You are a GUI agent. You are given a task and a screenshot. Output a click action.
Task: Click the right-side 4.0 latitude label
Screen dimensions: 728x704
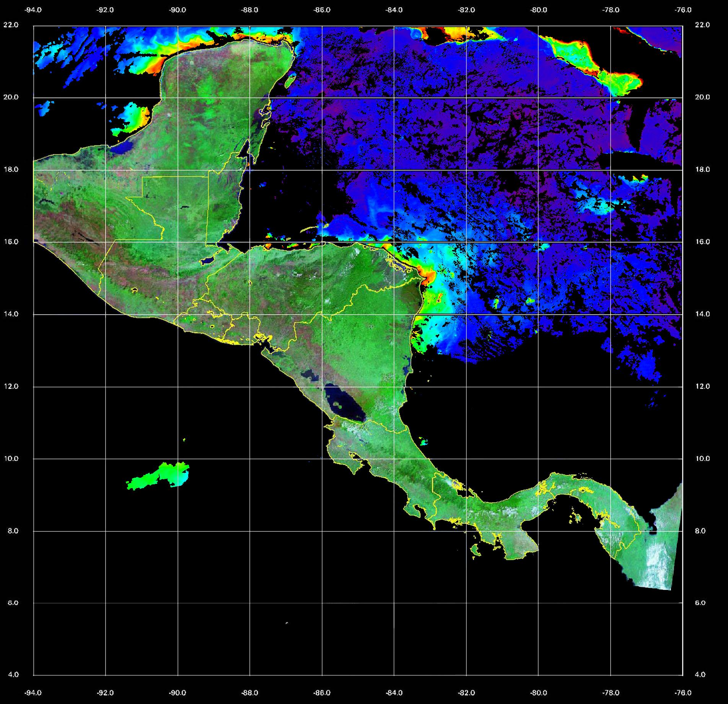(702, 675)
